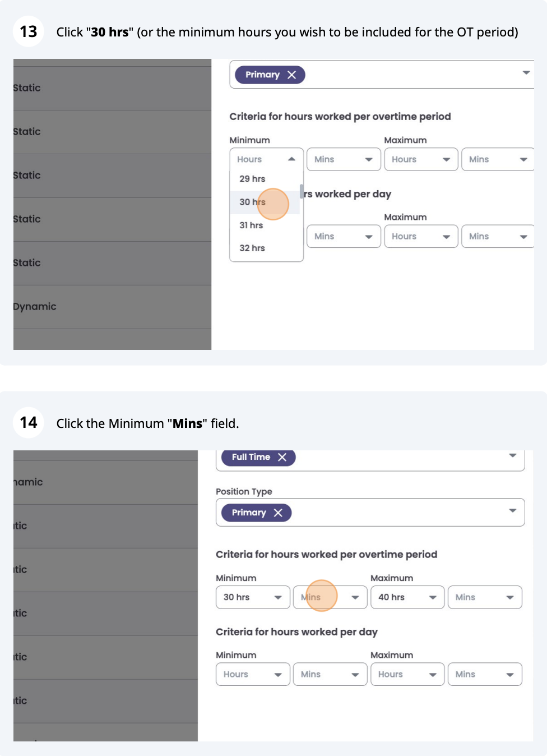Click the highlighted Minimum Mins field in step 14
547x756 pixels.
click(x=321, y=596)
